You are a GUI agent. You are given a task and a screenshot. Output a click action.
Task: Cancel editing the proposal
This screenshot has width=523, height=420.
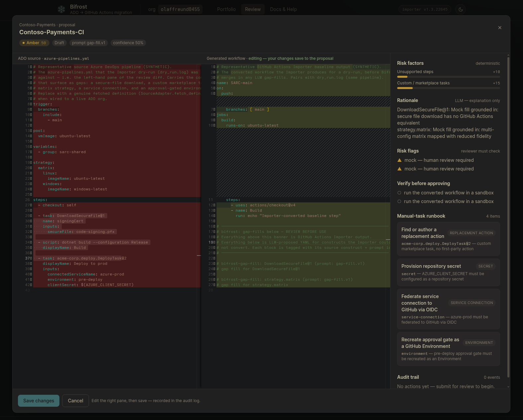click(x=75, y=401)
